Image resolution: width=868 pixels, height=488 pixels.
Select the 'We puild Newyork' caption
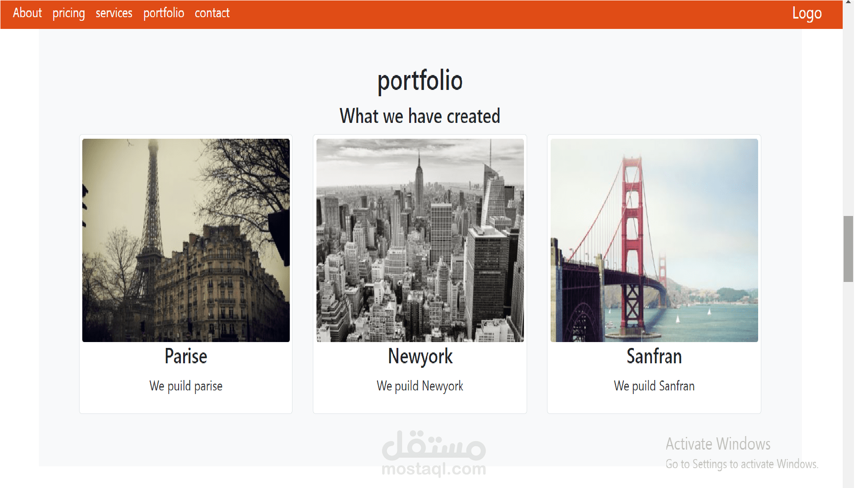tap(420, 386)
